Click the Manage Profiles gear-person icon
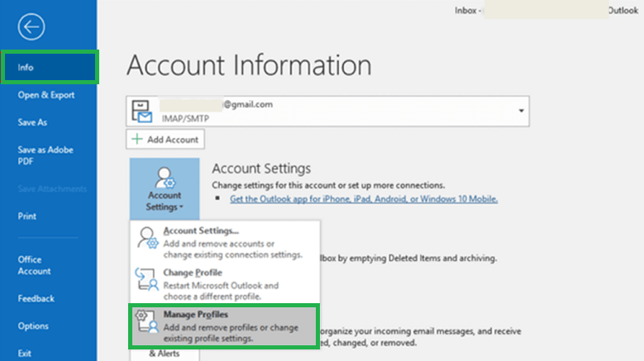The image size is (644, 361). coord(146,321)
